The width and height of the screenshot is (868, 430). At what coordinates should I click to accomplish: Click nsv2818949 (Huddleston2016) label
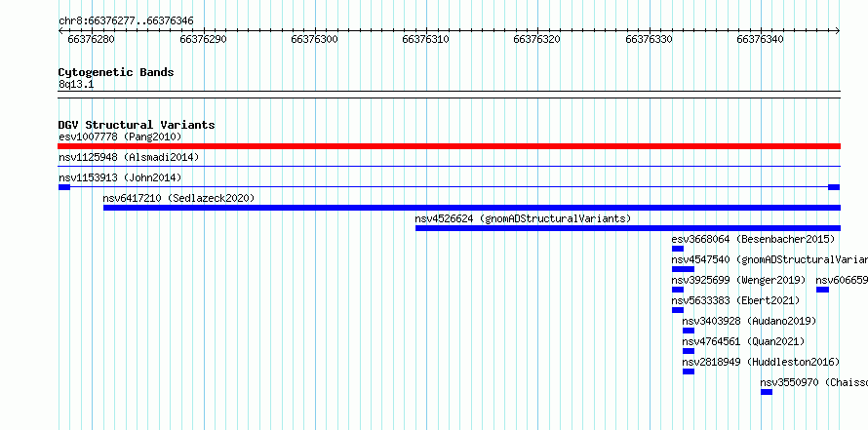[761, 362]
